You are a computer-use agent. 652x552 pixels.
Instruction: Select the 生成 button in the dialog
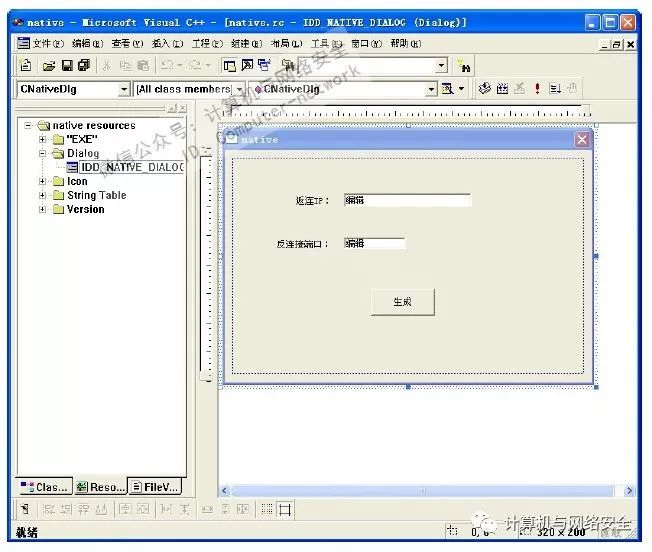pyautogui.click(x=403, y=302)
